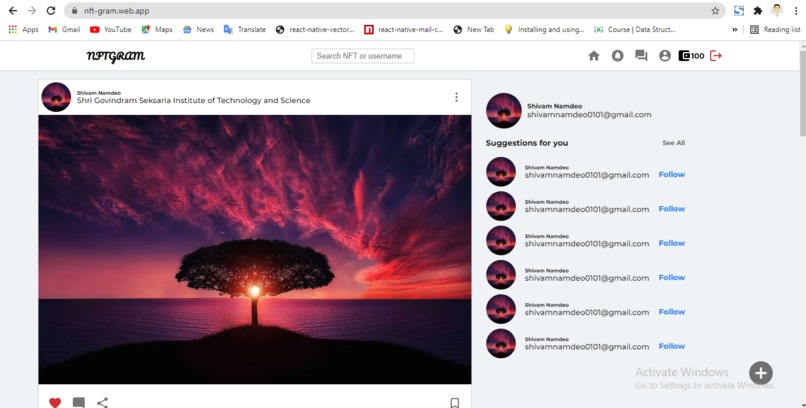Click the large sidebar profile avatar
Image resolution: width=806 pixels, height=408 pixels.
[x=504, y=110]
